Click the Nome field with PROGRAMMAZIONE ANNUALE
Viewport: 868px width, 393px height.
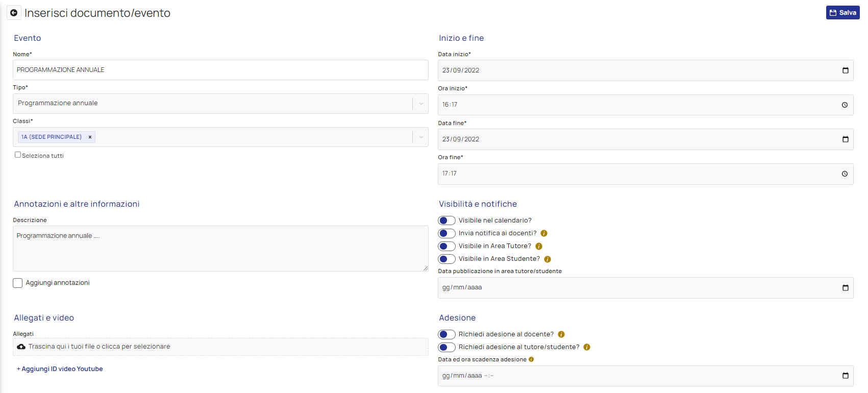(220, 70)
